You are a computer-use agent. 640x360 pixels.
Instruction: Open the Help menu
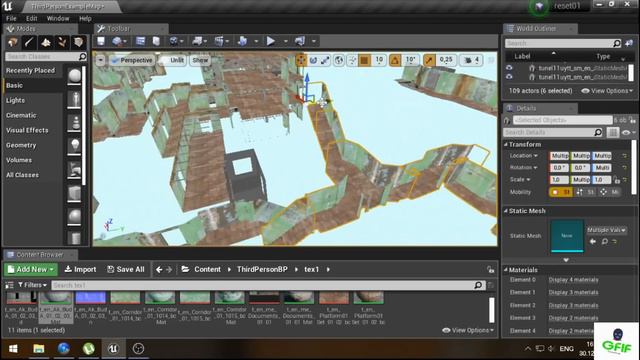85,18
